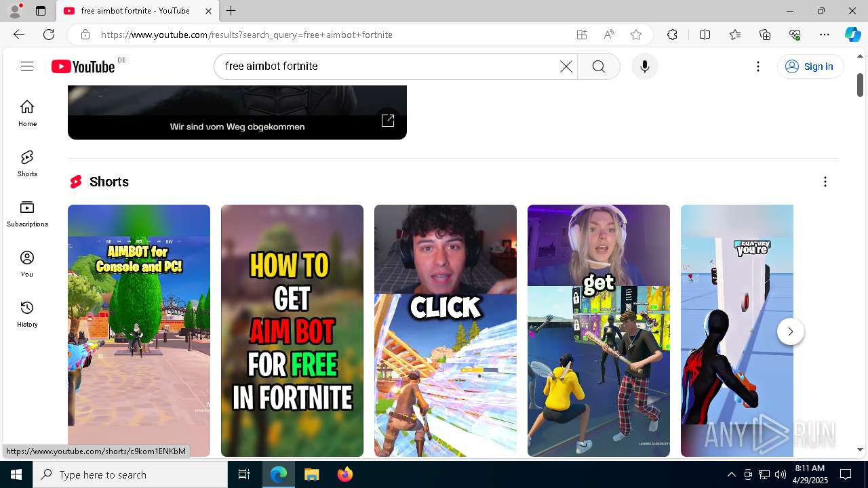Open the clock showing 8:11 AM

(810, 474)
